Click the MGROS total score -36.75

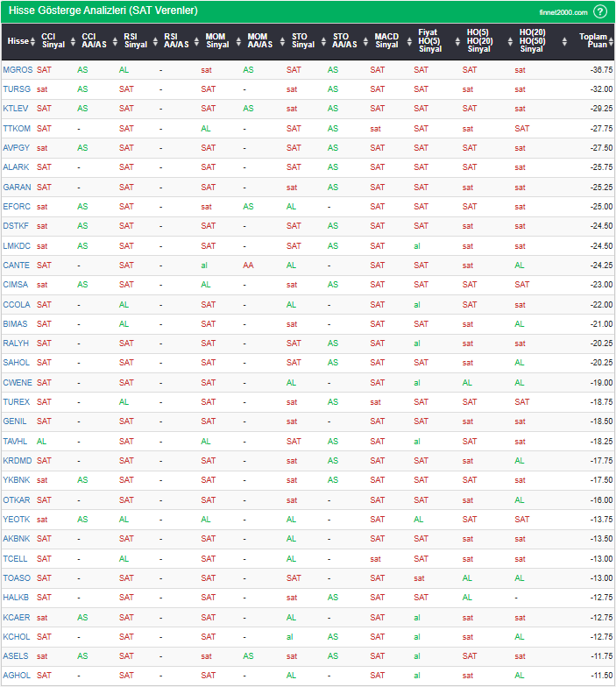coord(601,69)
